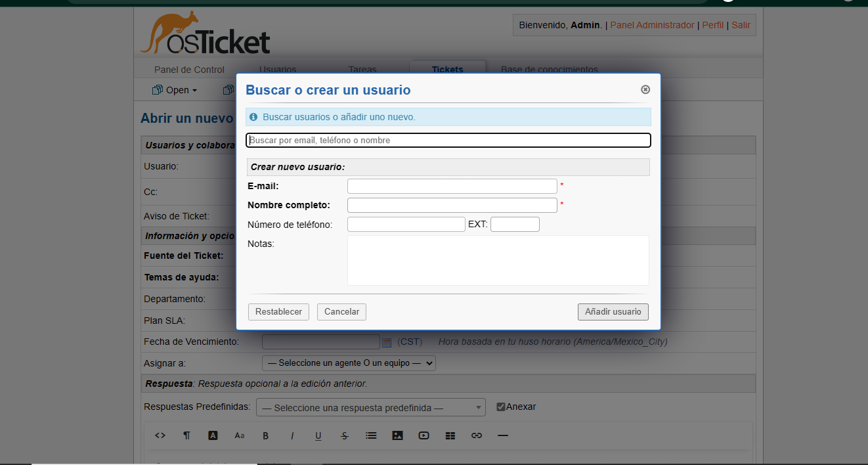This screenshot has height=465, width=868.
Task: Toggle HTML source code view in editor
Action: 160,435
